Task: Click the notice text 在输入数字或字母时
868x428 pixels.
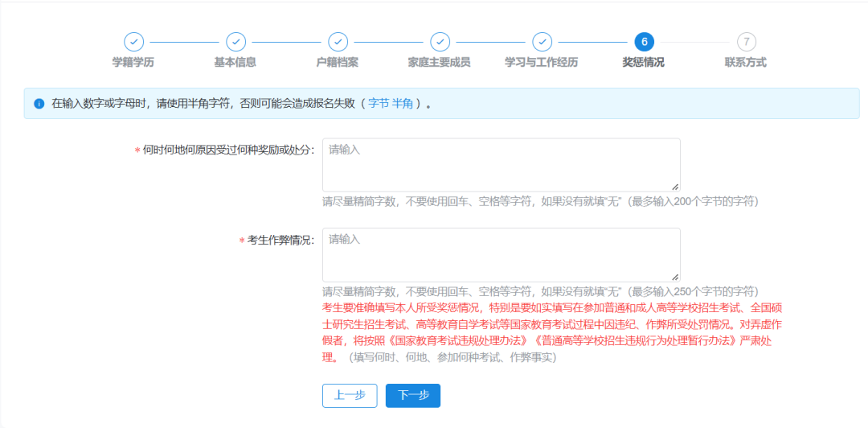Action: pyautogui.click(x=241, y=104)
